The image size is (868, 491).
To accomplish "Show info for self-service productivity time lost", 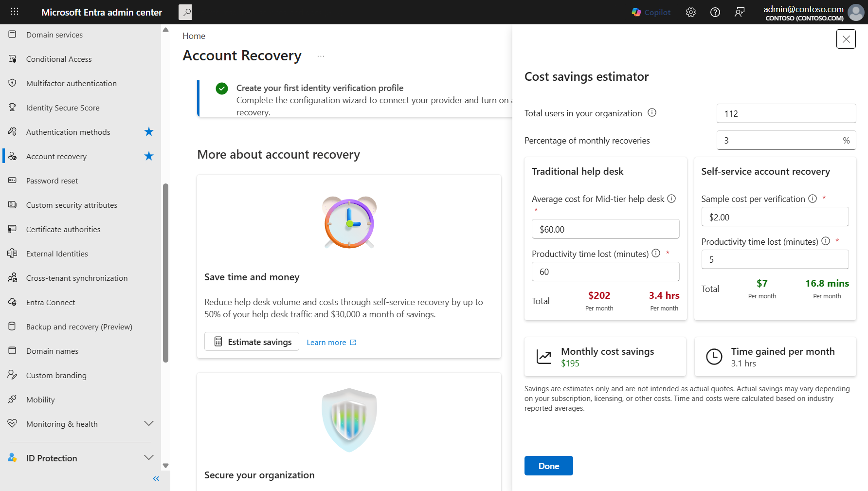I will click(826, 241).
